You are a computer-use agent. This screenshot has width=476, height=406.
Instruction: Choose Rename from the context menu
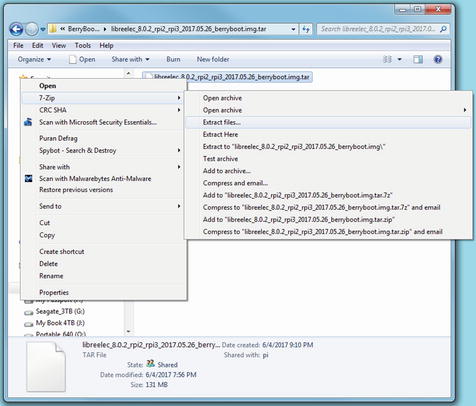pyautogui.click(x=104, y=276)
